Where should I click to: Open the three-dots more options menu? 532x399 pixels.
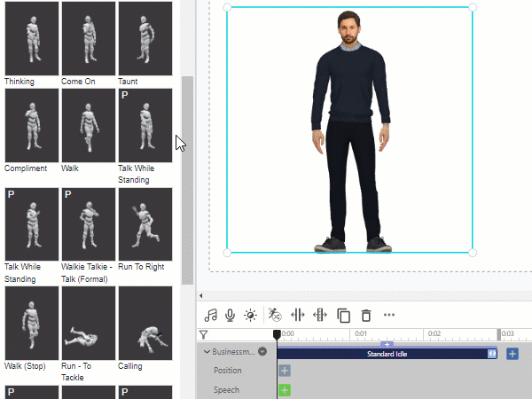pos(389,315)
